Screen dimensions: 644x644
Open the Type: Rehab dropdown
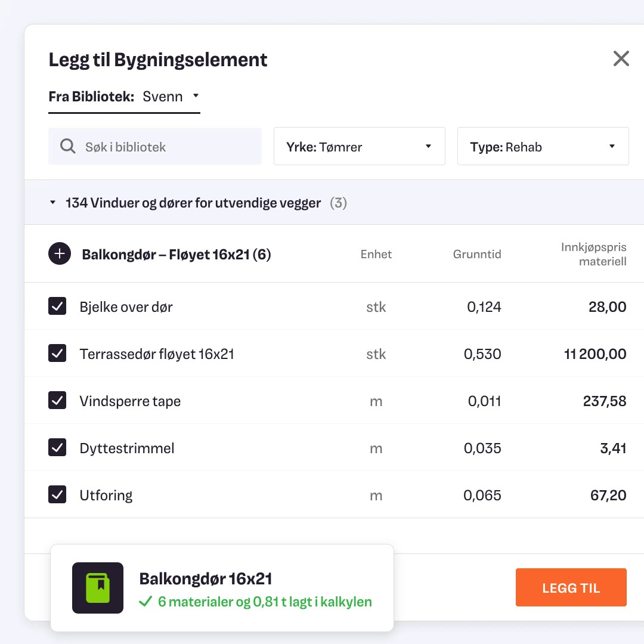pyautogui.click(x=543, y=146)
